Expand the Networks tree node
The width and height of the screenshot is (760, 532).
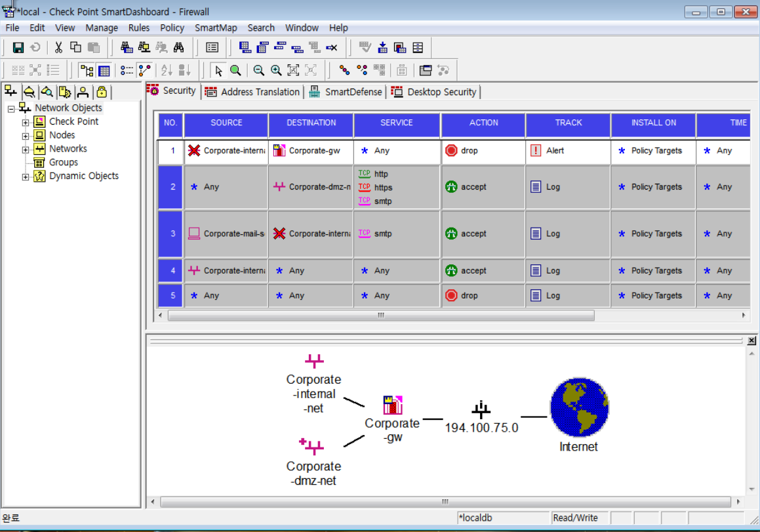25,150
